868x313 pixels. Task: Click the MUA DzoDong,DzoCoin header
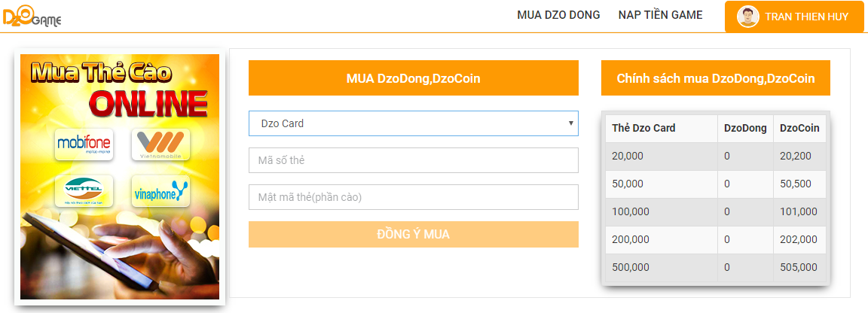413,78
